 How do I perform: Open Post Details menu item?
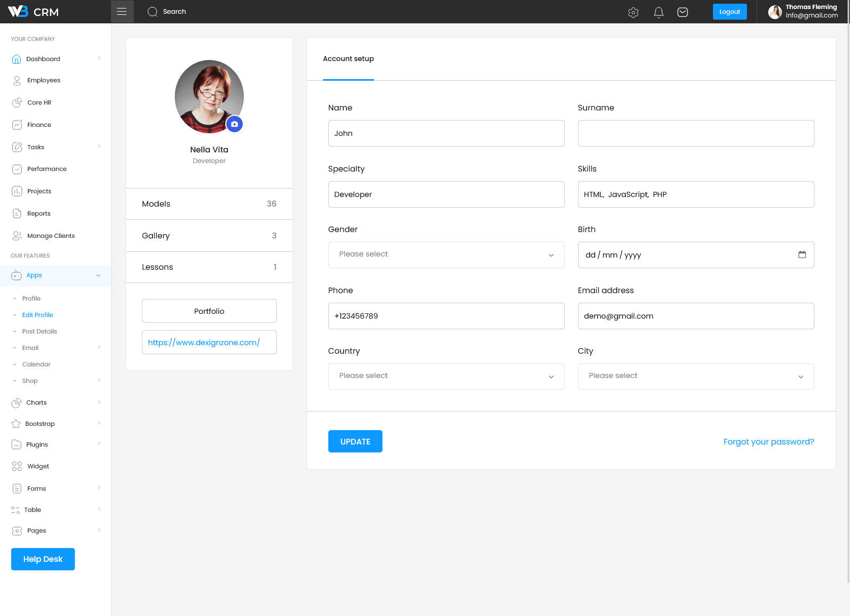pyautogui.click(x=39, y=331)
